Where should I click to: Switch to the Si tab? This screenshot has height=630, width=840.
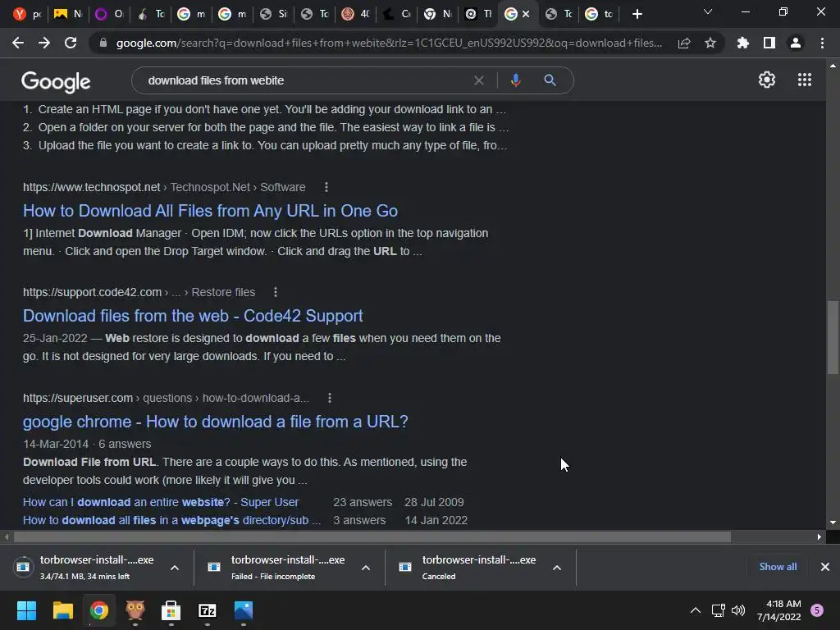click(x=273, y=14)
